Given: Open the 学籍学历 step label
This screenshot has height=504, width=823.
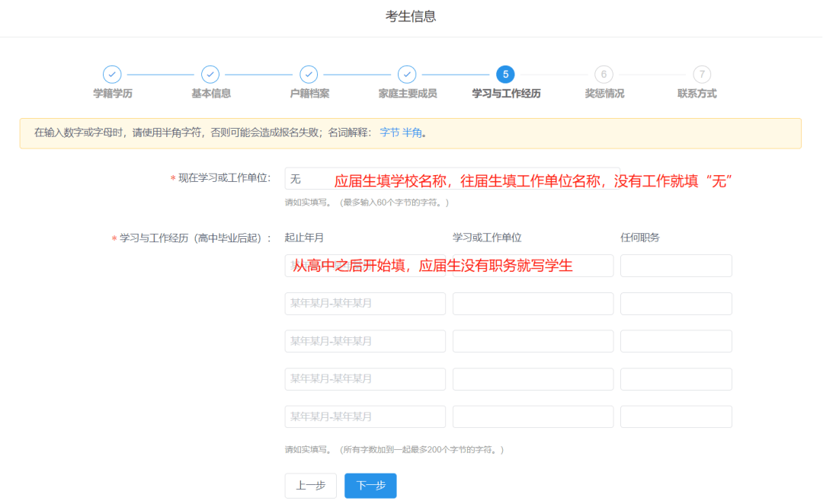Looking at the screenshot, I should click(x=113, y=94).
